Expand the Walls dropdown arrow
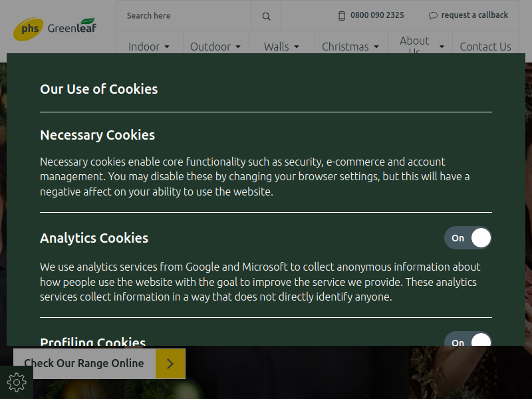This screenshot has height=399, width=532. click(x=297, y=47)
